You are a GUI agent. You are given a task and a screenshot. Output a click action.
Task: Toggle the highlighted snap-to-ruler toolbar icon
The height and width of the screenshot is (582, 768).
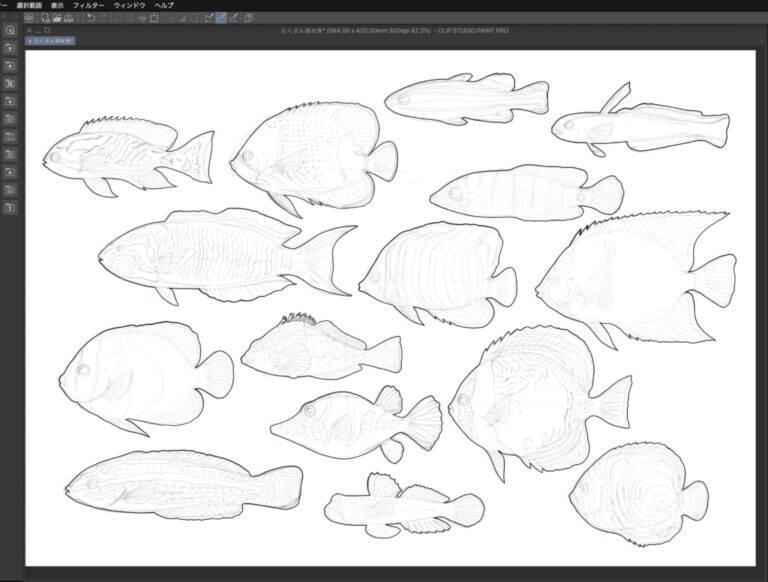tap(221, 18)
